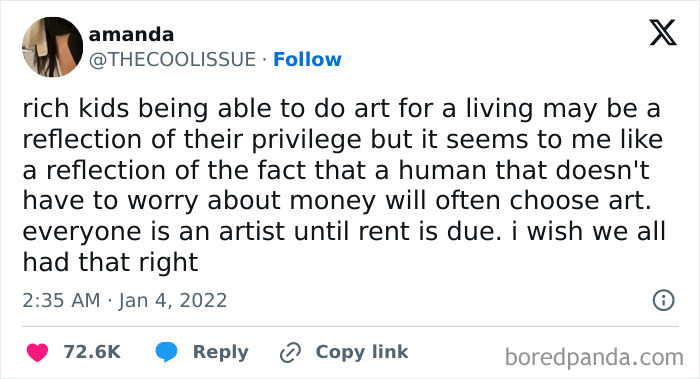Click the 2:35 AM time stamp
Viewport: 700px width, 379px height.
61,300
